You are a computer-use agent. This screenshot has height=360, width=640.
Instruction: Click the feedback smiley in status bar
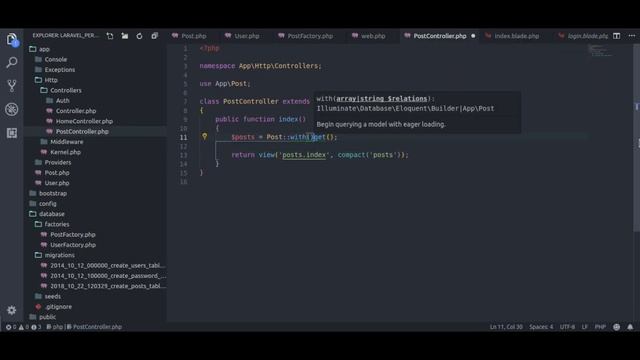click(x=616, y=327)
